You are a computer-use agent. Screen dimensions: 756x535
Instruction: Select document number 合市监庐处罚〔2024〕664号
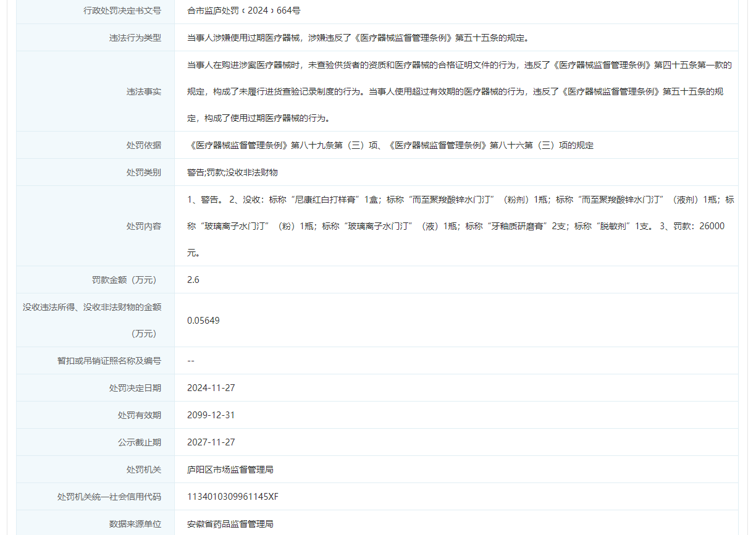244,11
